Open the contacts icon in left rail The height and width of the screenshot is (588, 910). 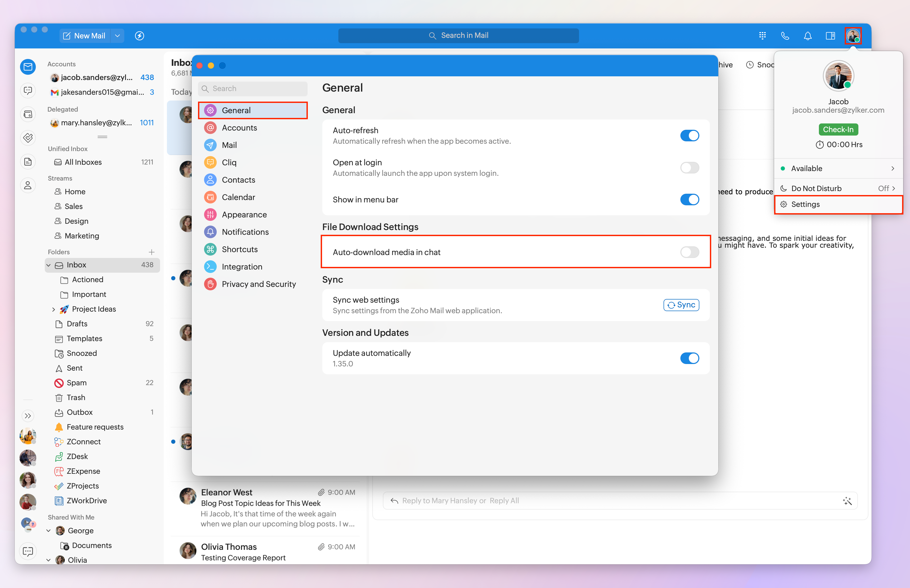(x=28, y=186)
